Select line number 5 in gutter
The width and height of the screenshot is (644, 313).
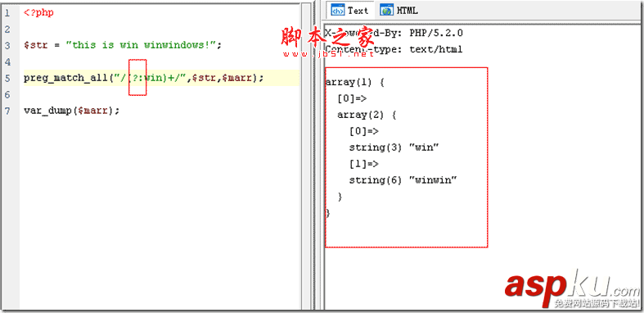7,78
